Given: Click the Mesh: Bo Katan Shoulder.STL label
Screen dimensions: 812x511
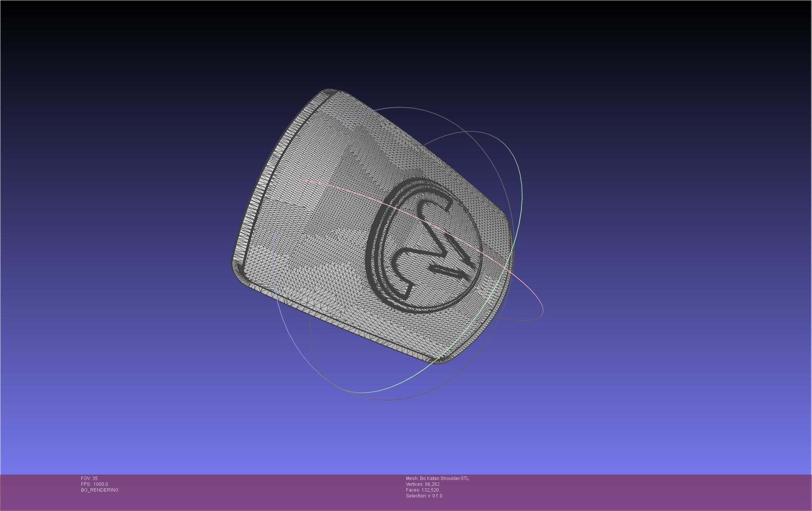Looking at the screenshot, I should click(437, 478).
